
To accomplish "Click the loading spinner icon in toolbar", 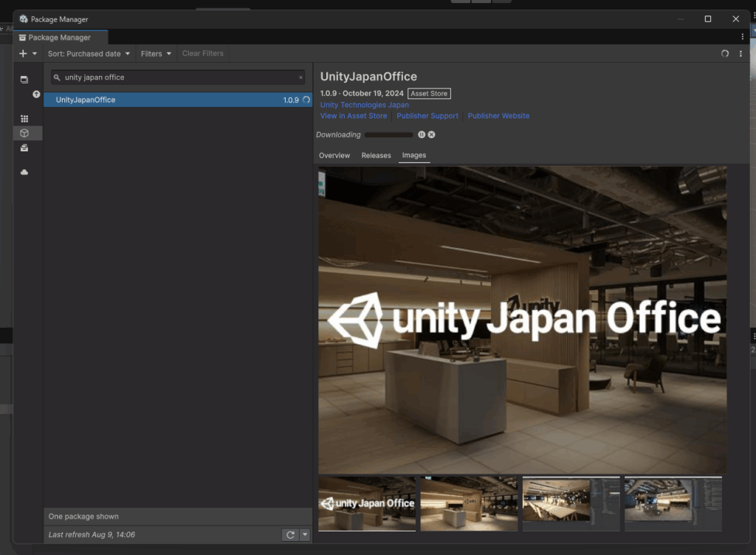I will (x=725, y=53).
